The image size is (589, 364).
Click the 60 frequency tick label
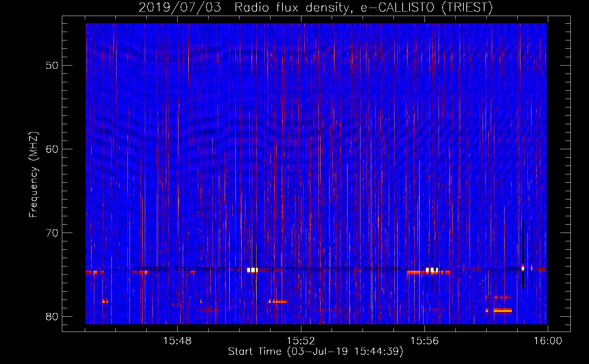52,149
